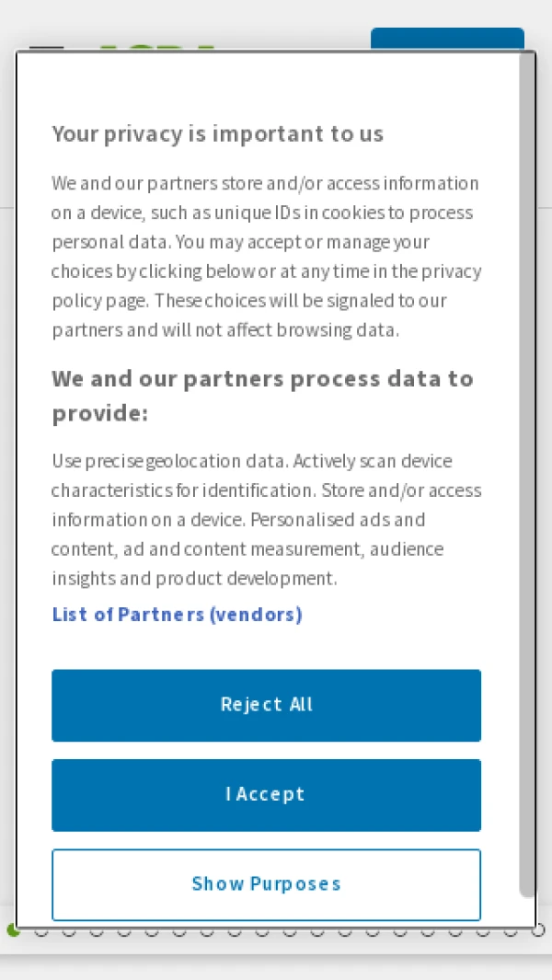552x980 pixels.
Task: Click the blue button in page header
Action: [x=447, y=39]
